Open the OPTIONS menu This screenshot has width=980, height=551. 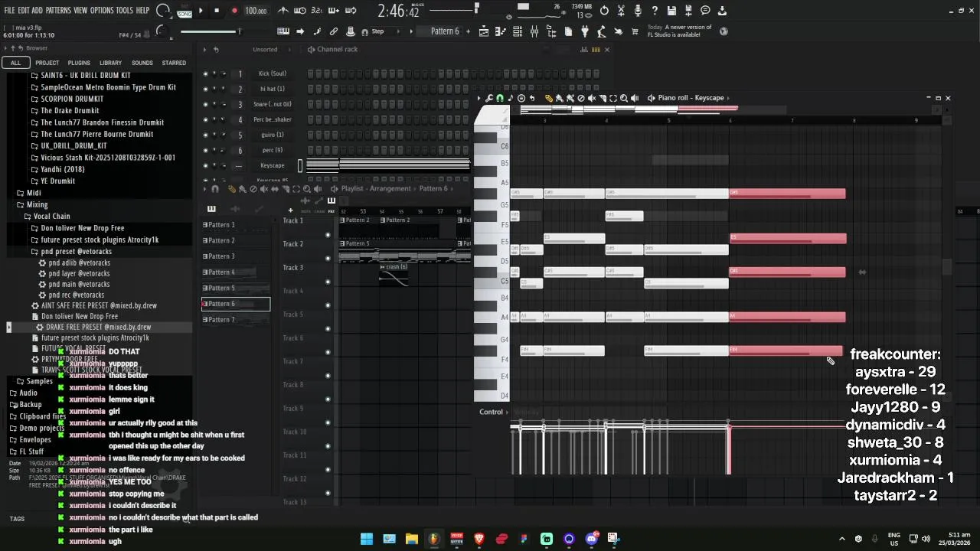[x=102, y=11]
